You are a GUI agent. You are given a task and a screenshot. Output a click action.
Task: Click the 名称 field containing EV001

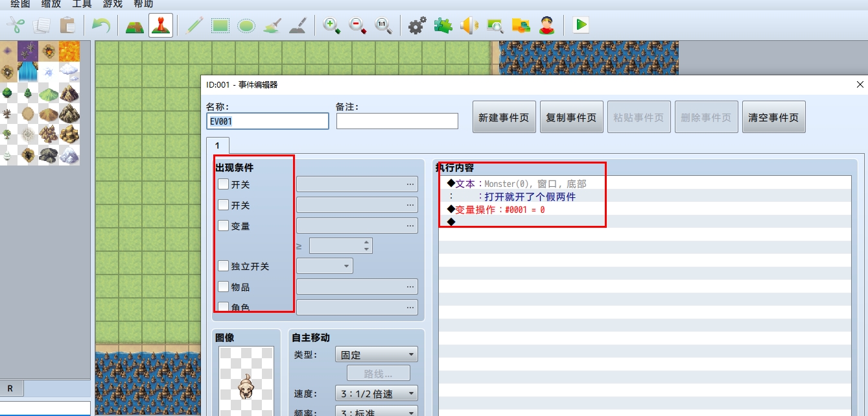268,121
